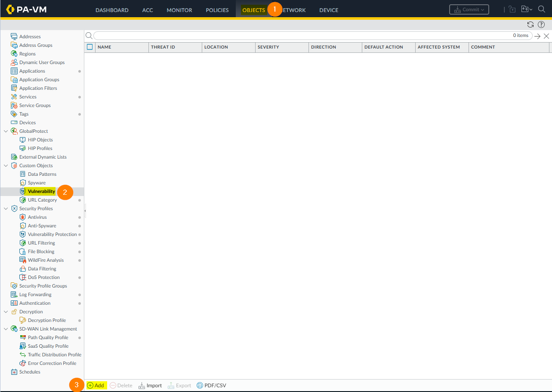Sort by the SEVERITY column header
552x392 pixels.
coord(282,47)
